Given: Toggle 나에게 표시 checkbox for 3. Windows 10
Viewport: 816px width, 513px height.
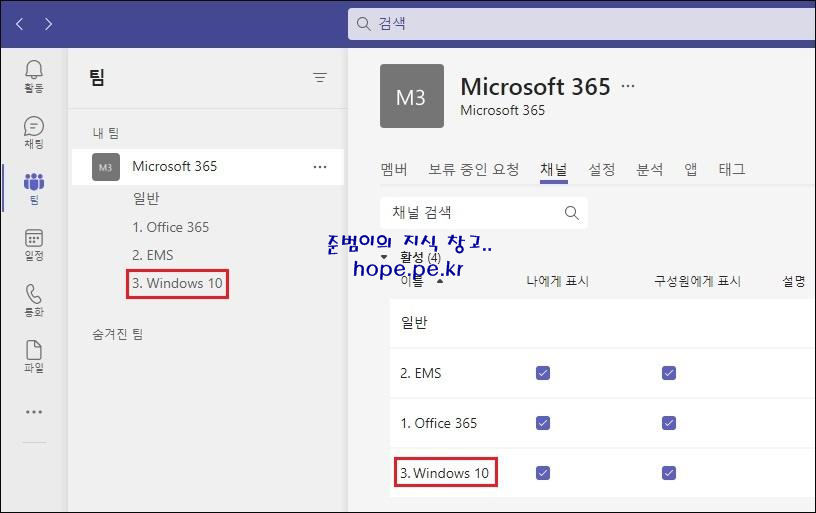Looking at the screenshot, I should click(543, 473).
